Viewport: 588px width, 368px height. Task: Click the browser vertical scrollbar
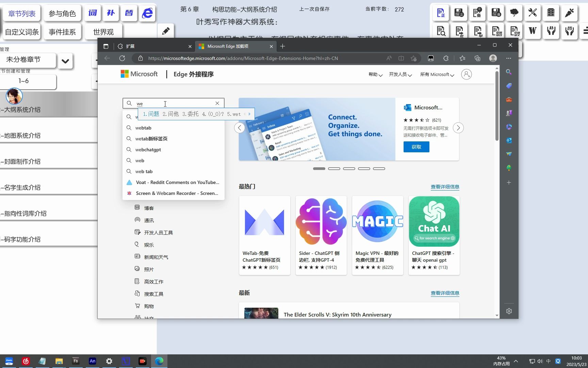click(x=497, y=106)
